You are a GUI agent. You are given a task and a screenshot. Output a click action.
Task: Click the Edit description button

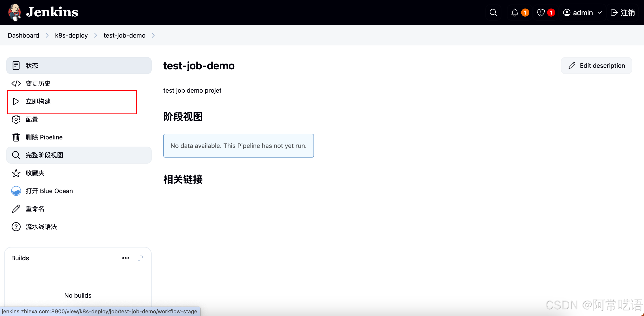(596, 66)
